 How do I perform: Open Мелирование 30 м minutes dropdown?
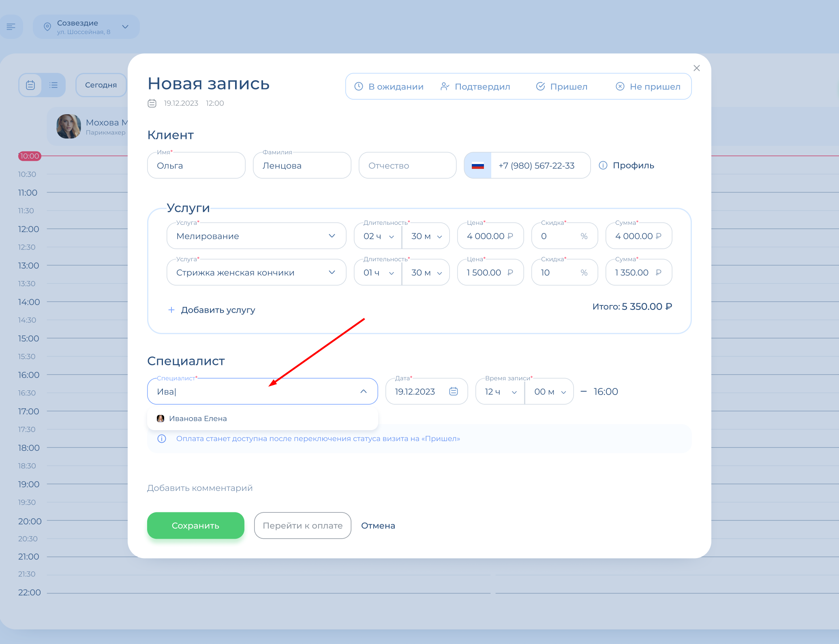(426, 236)
